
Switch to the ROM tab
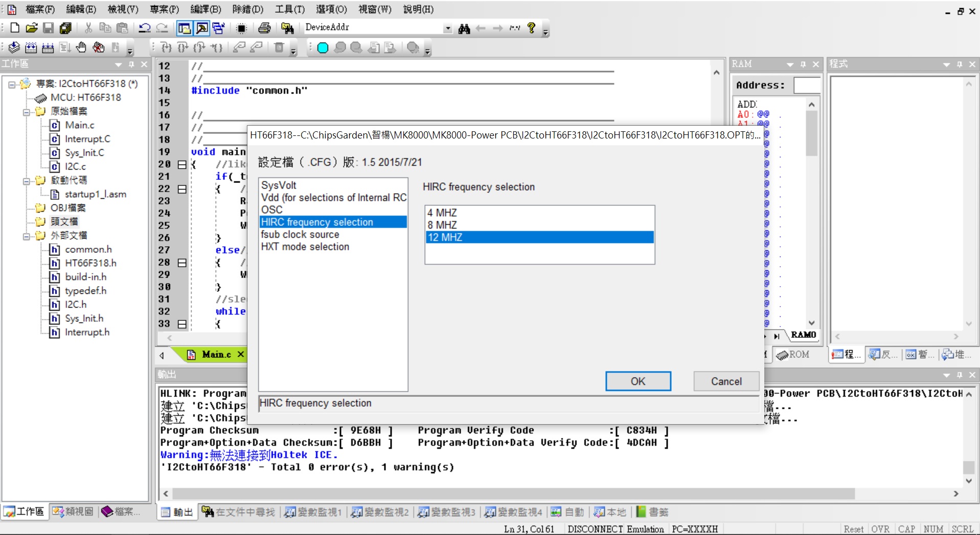click(x=793, y=355)
